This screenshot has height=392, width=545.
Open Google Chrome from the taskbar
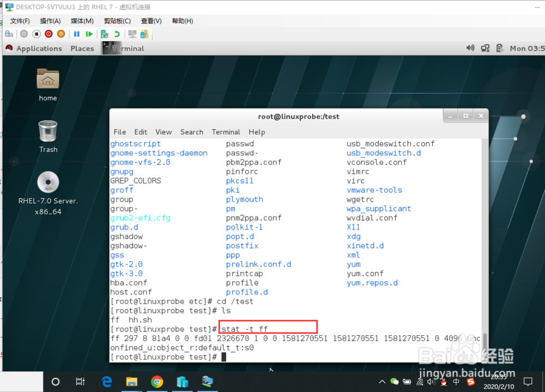(x=157, y=382)
